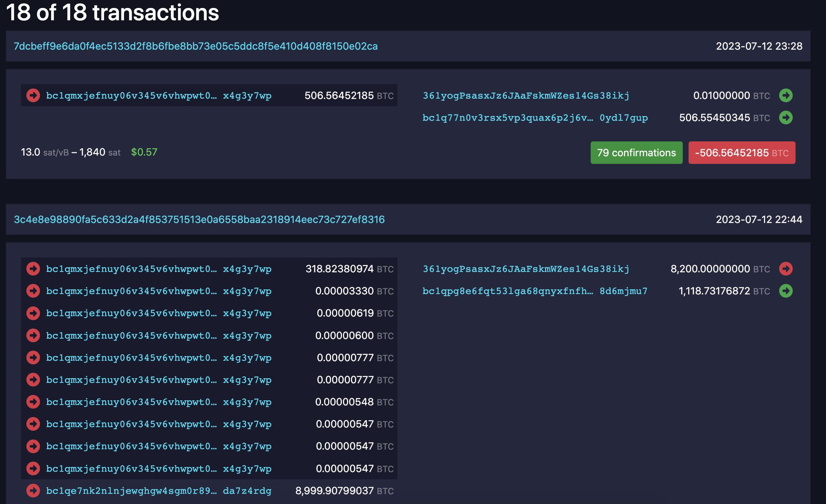Image resolution: width=826 pixels, height=504 pixels.
Task: Click the 79 confirmations badge
Action: [636, 153]
